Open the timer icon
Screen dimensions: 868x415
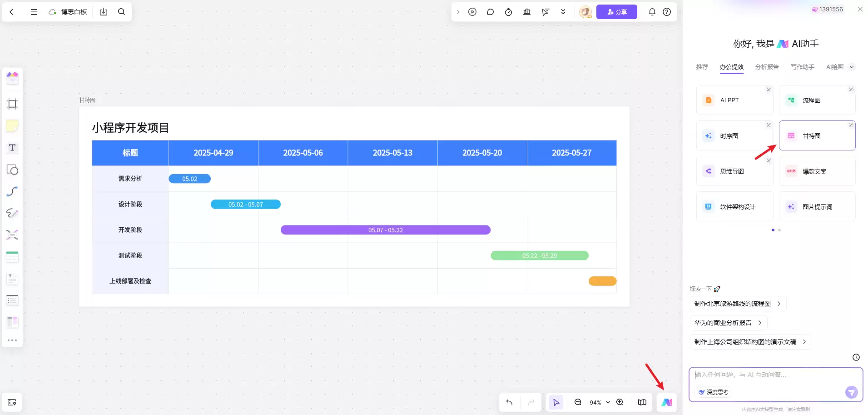(x=509, y=12)
